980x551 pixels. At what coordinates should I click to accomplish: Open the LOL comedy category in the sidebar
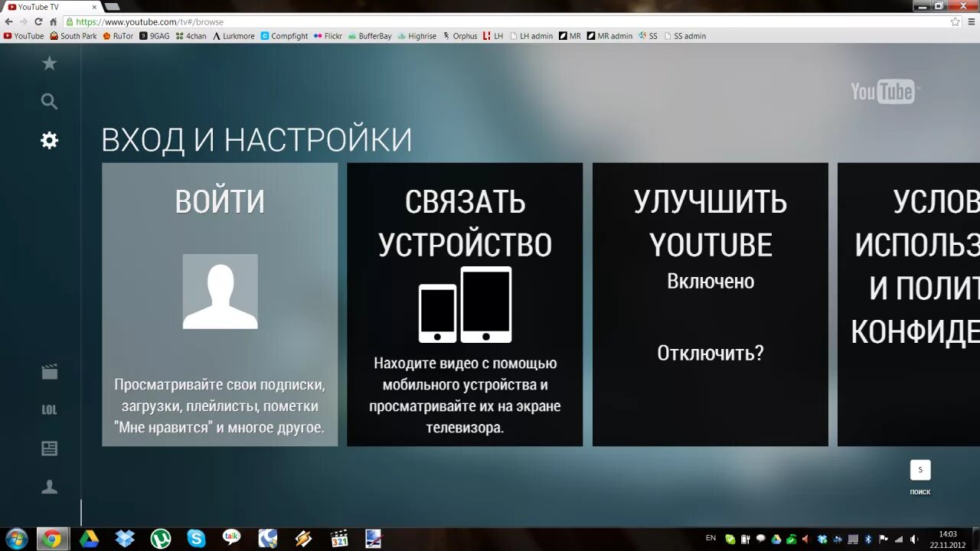point(49,410)
